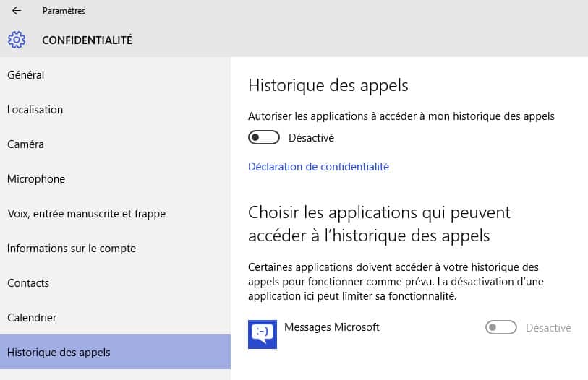Click the Messages Microsoft app name
Image resolution: width=588 pixels, height=380 pixels.
coord(332,327)
